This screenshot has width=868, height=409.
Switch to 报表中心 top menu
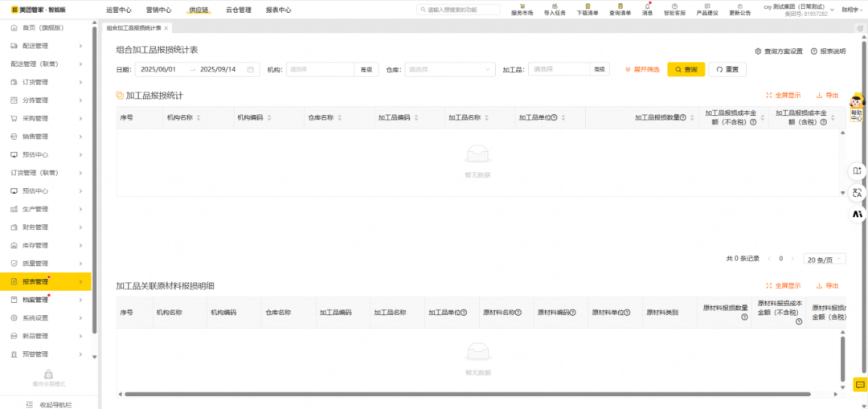278,10
